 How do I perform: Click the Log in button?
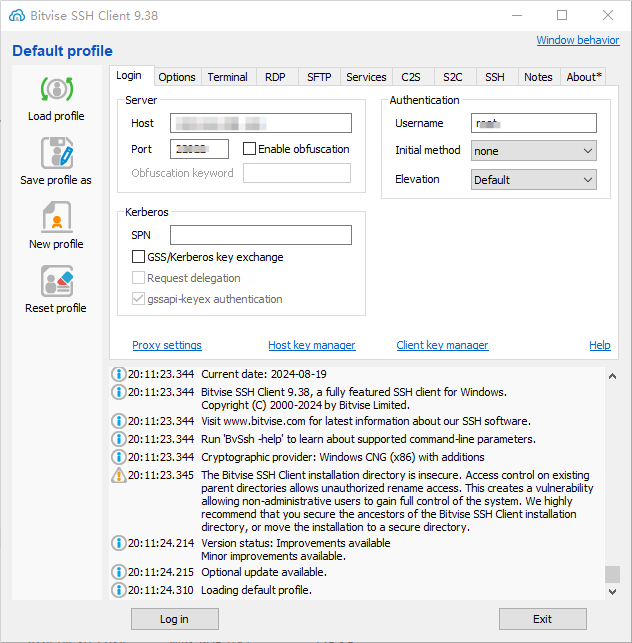pyautogui.click(x=175, y=619)
